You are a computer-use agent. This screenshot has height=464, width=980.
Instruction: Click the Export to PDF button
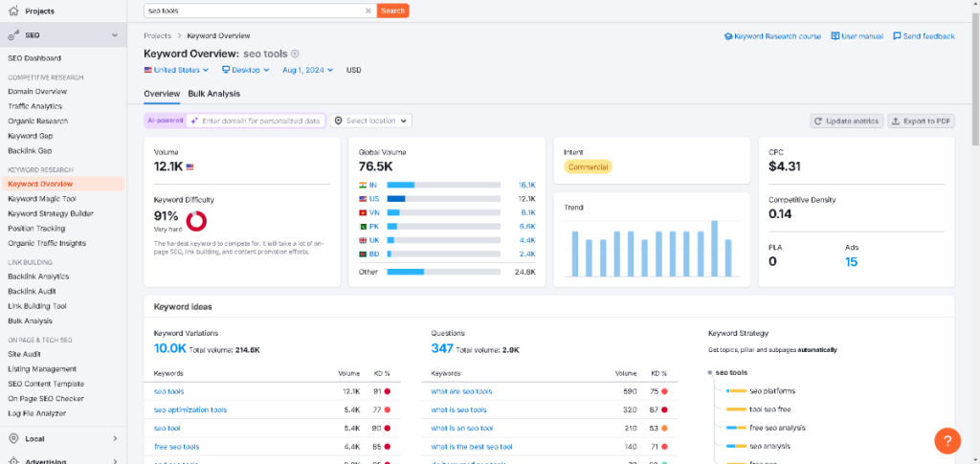[921, 121]
